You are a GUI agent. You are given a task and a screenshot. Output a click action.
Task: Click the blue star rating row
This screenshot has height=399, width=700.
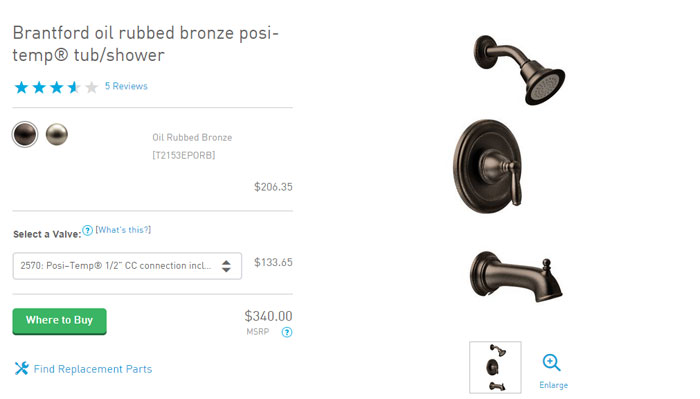tap(56, 87)
